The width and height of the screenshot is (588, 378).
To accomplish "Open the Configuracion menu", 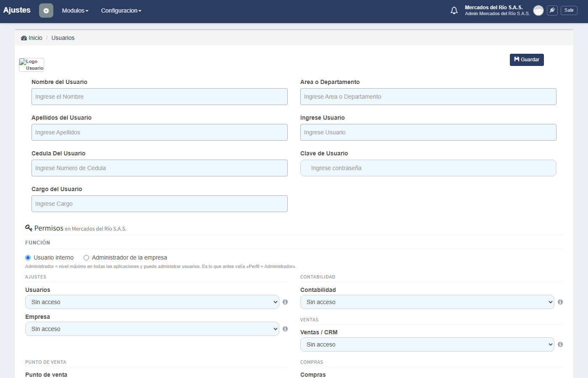I will pyautogui.click(x=121, y=10).
